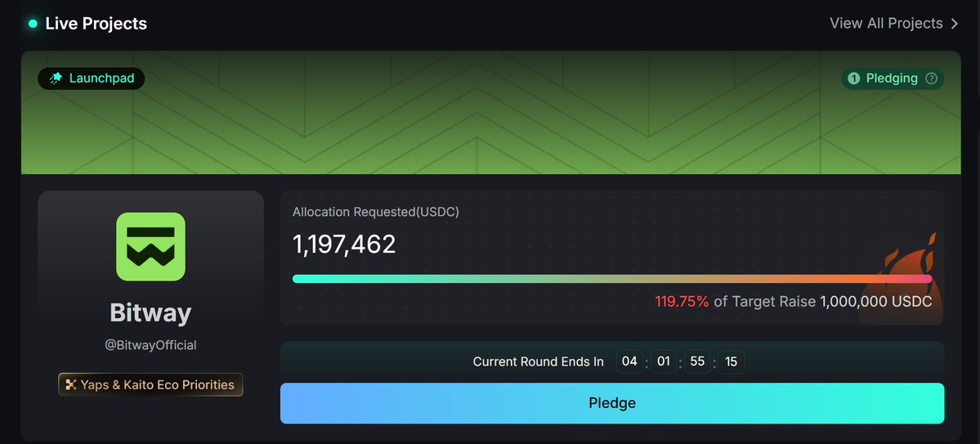Image resolution: width=980 pixels, height=444 pixels.
Task: Click the green Live Projects status dot
Action: tap(33, 24)
